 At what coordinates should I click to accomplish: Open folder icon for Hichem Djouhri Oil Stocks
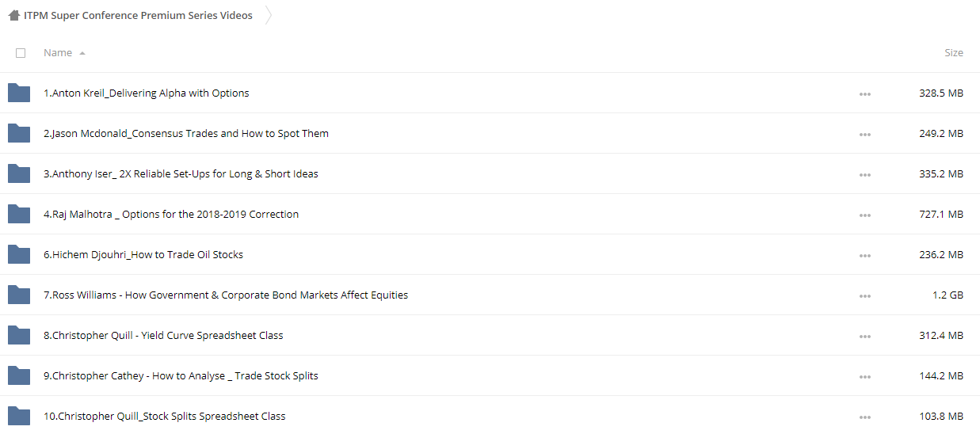tap(19, 254)
